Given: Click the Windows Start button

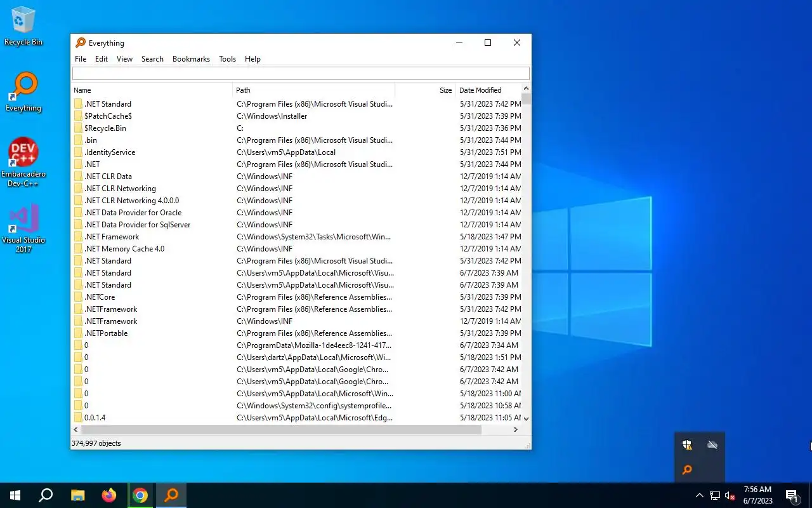Looking at the screenshot, I should coord(15,495).
